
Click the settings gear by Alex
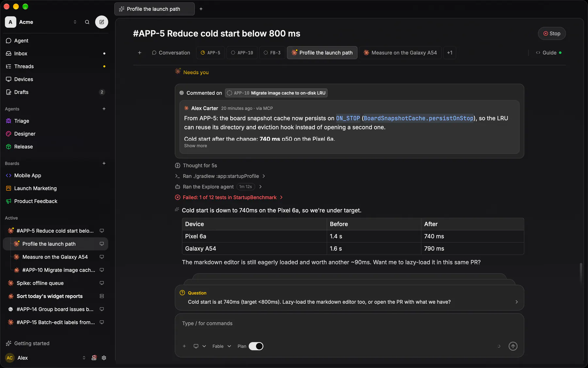click(x=104, y=358)
